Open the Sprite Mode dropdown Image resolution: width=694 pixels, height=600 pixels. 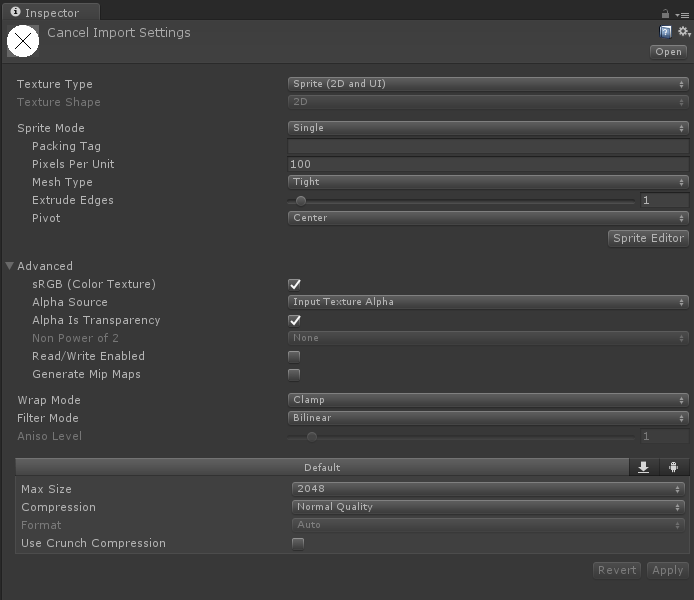pyautogui.click(x=488, y=128)
